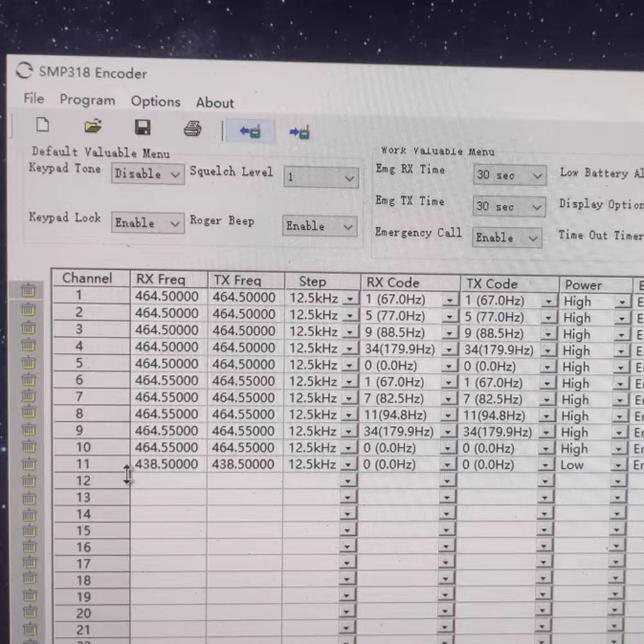This screenshot has width=644, height=644.
Task: Click the trash icon beside channel 12
Action: [x=29, y=480]
